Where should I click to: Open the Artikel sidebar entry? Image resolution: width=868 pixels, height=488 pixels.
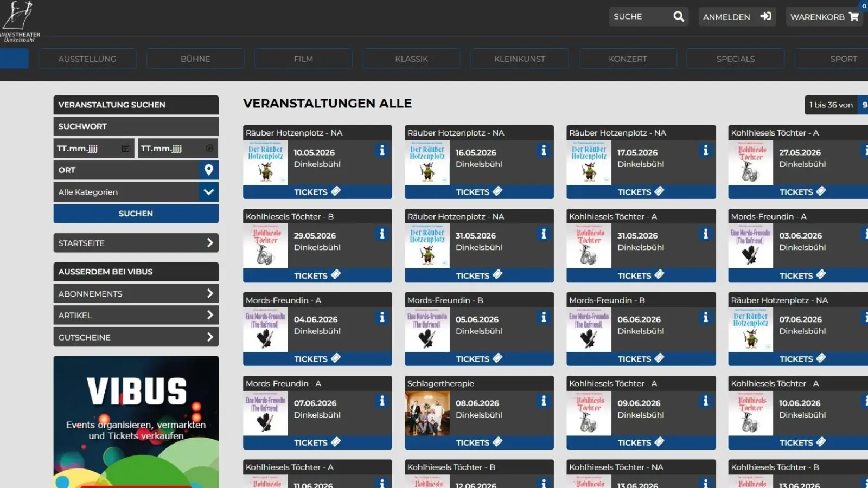(136, 315)
